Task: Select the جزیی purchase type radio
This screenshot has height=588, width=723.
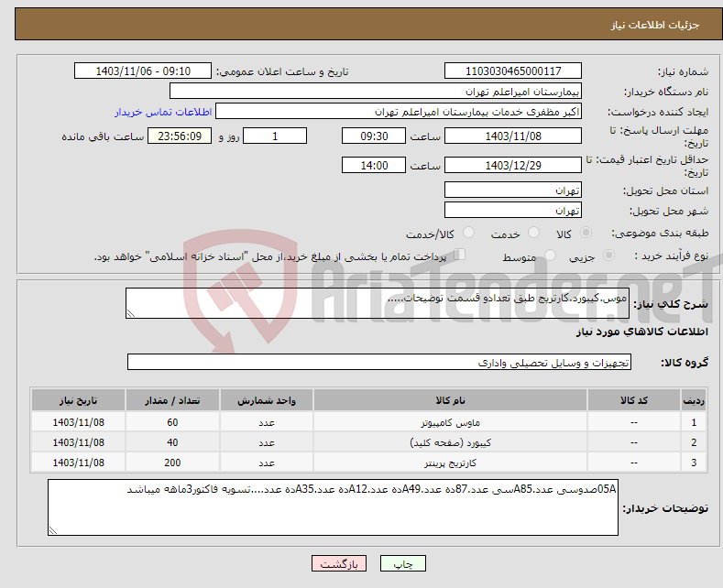Action: point(608,256)
